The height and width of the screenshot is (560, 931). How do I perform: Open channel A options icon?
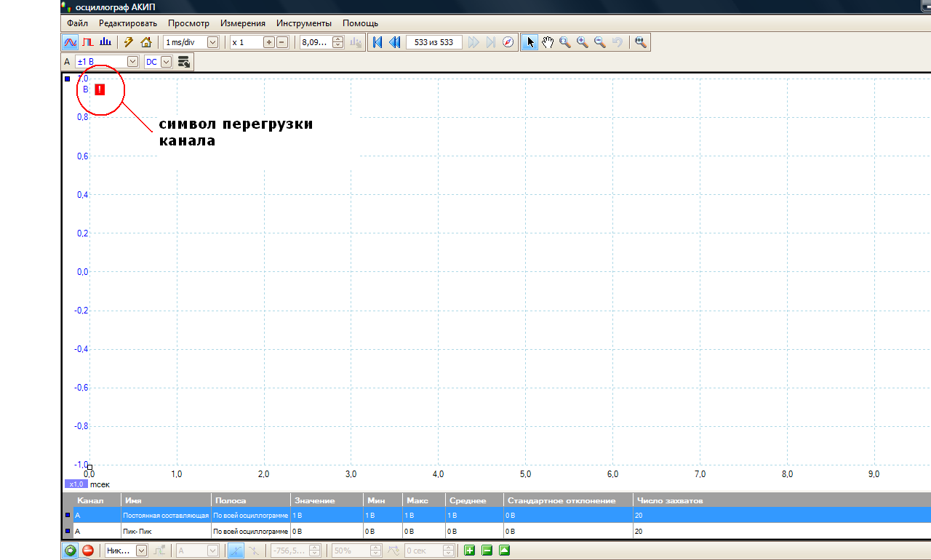(184, 62)
